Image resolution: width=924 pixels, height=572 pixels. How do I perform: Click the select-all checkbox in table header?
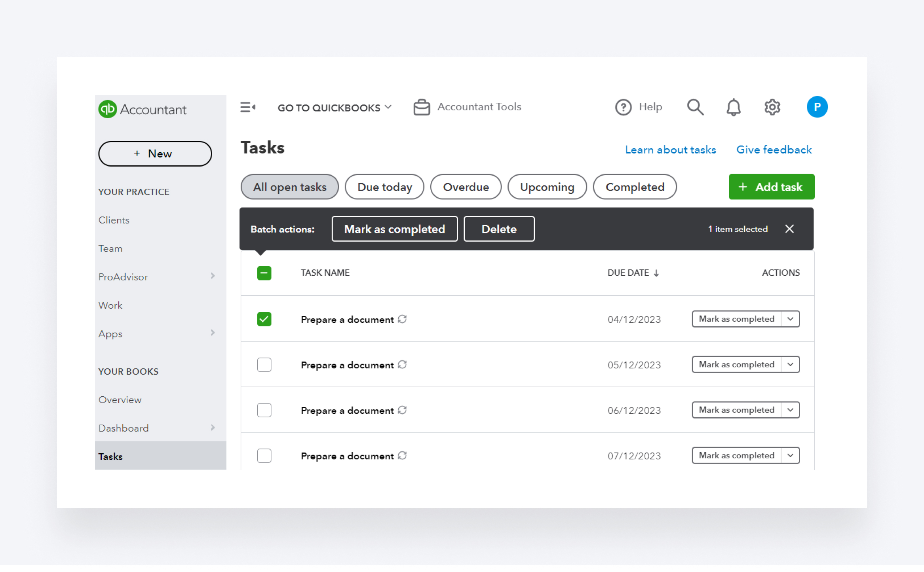(264, 273)
